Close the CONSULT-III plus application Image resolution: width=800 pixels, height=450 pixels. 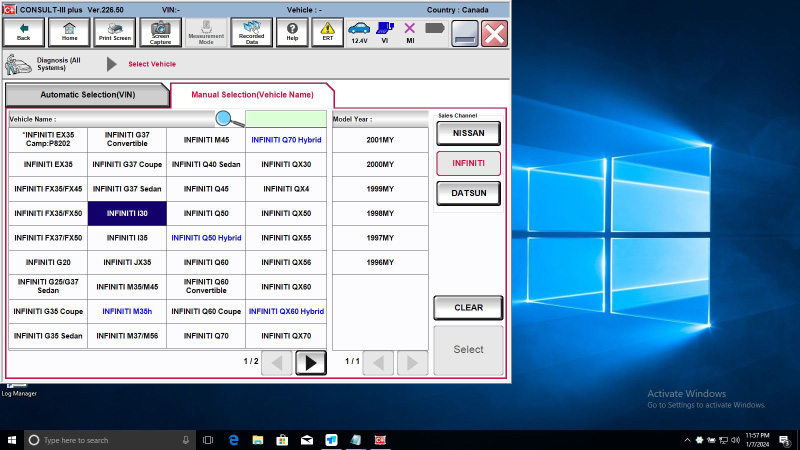[x=494, y=34]
